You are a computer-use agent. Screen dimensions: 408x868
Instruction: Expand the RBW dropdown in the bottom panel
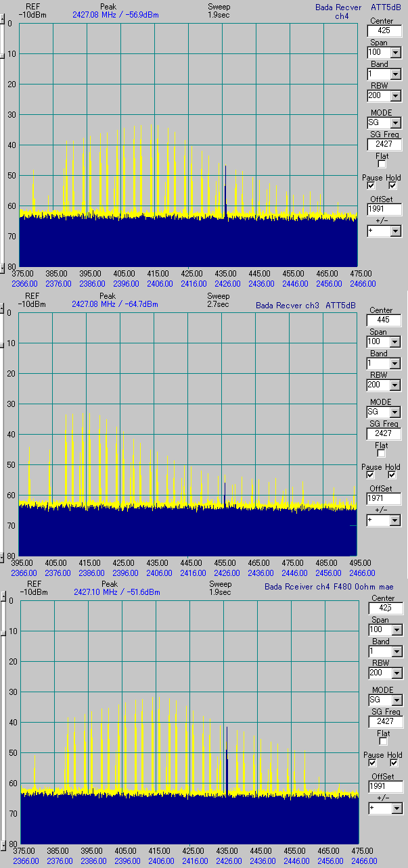pos(396,673)
